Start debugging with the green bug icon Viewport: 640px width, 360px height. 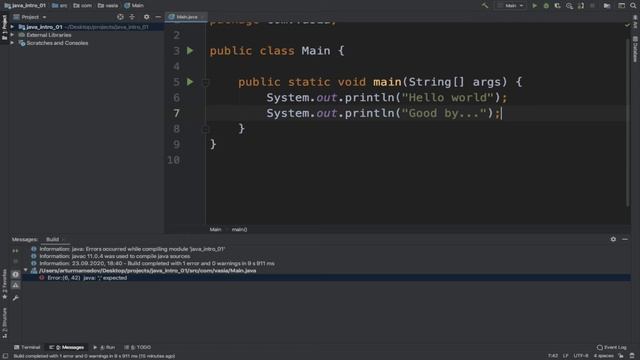tap(546, 6)
